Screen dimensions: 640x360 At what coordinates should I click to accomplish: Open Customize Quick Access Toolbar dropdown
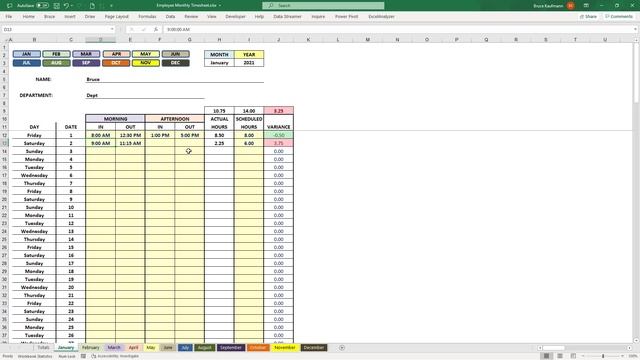[111, 6]
